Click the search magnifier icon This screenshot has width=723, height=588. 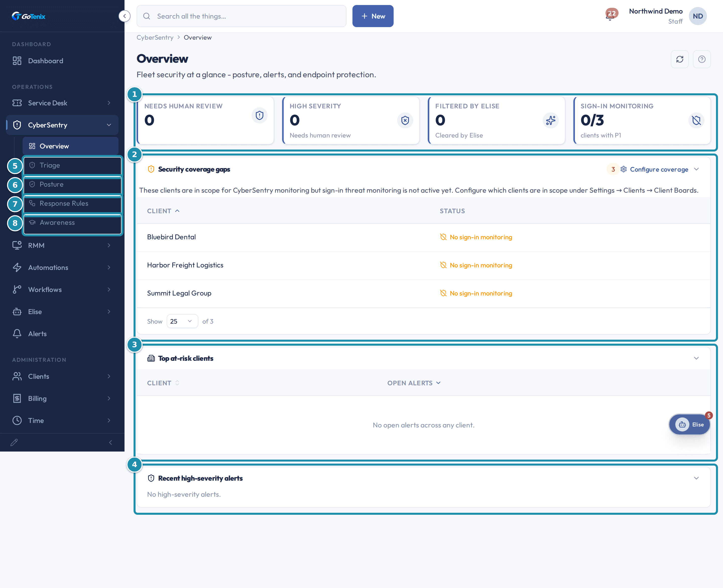[x=146, y=16]
